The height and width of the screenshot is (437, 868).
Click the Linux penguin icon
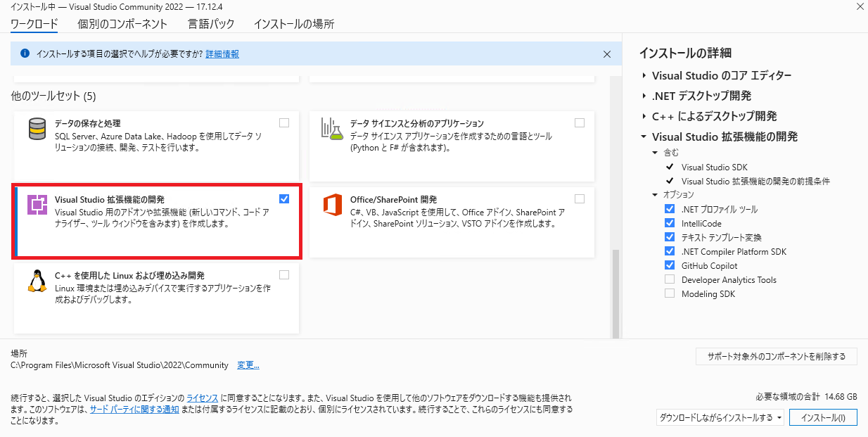tap(37, 280)
